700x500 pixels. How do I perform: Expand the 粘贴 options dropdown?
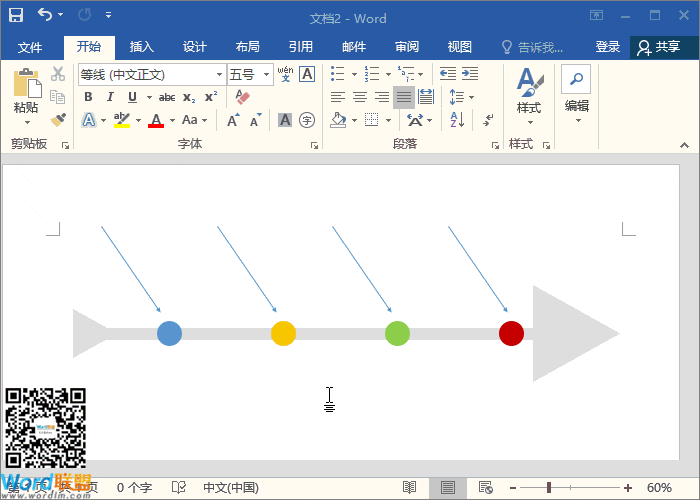click(27, 122)
